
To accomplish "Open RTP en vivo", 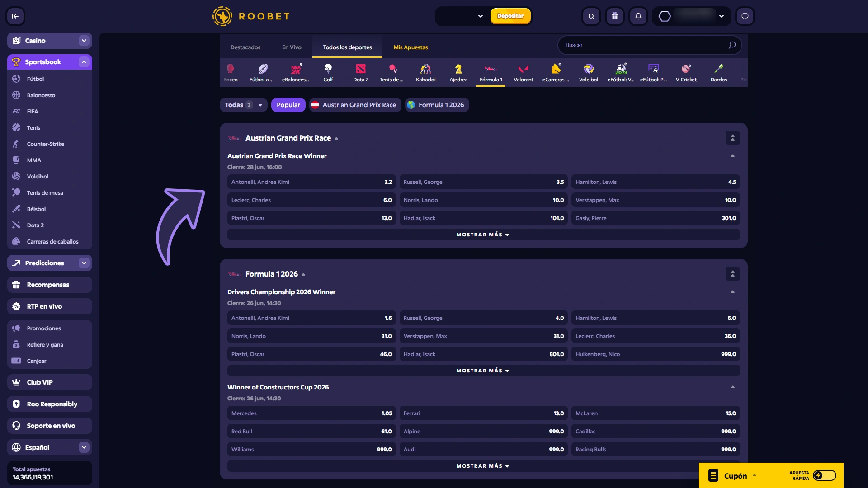I will 50,306.
